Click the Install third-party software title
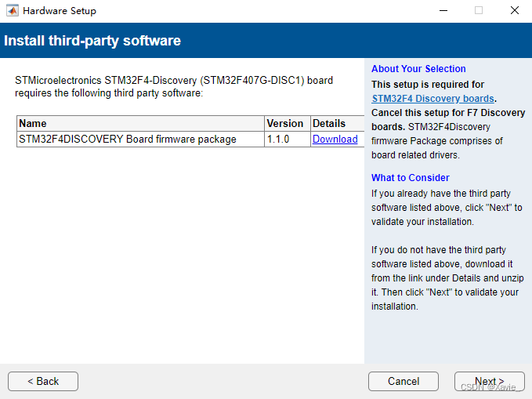The width and height of the screenshot is (532, 399). (92, 41)
